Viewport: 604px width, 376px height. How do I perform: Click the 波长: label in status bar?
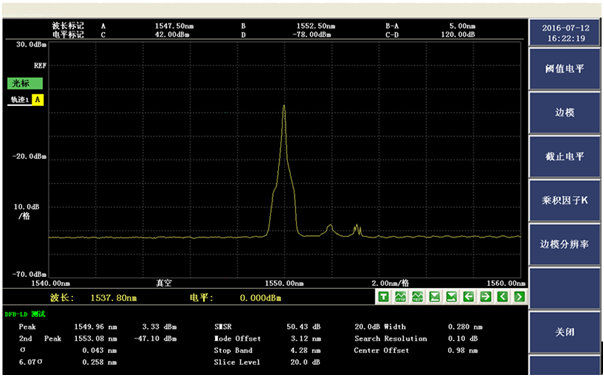[62, 298]
